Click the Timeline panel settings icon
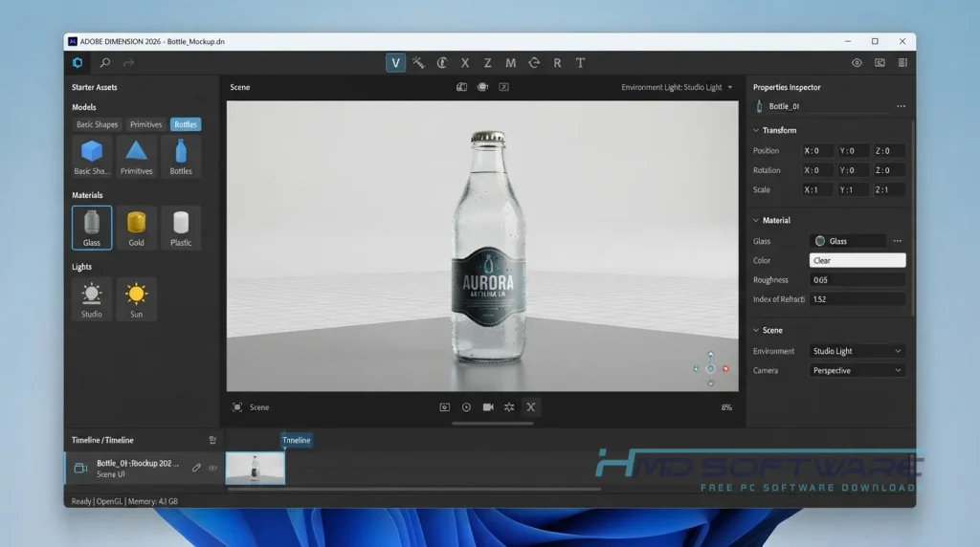The image size is (980, 547). (212, 440)
